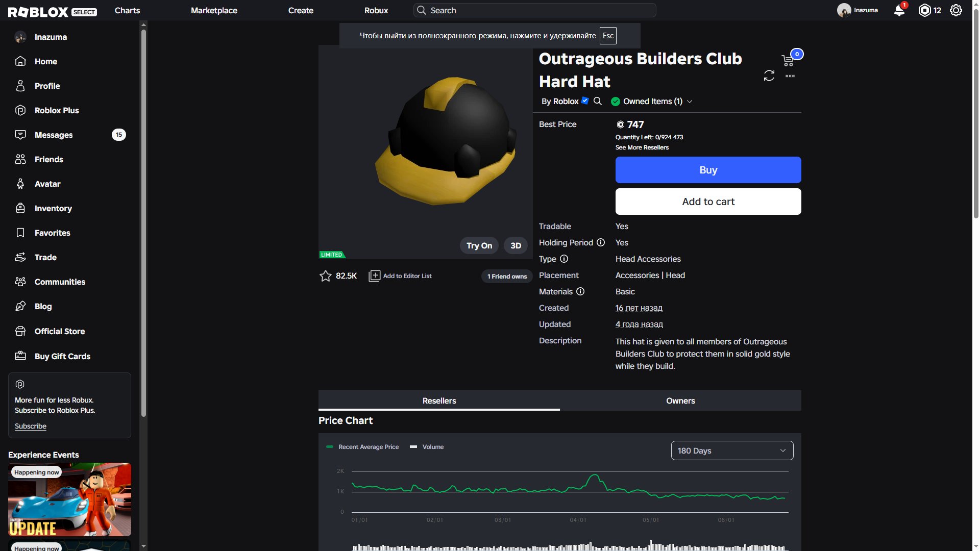Viewport: 980px width, 551px height.
Task: Toggle the Try On button
Action: [479, 245]
